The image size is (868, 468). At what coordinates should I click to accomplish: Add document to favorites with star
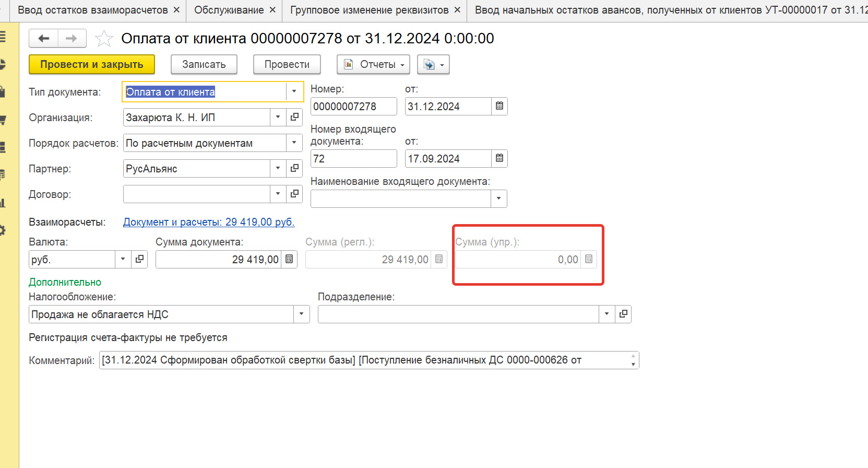104,39
